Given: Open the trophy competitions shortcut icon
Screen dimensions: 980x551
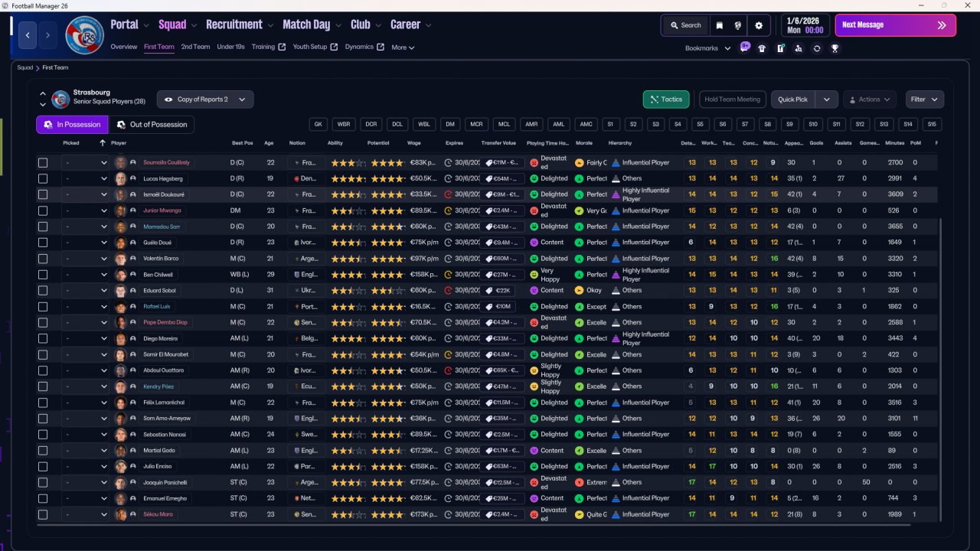Looking at the screenshot, I should [x=835, y=48].
